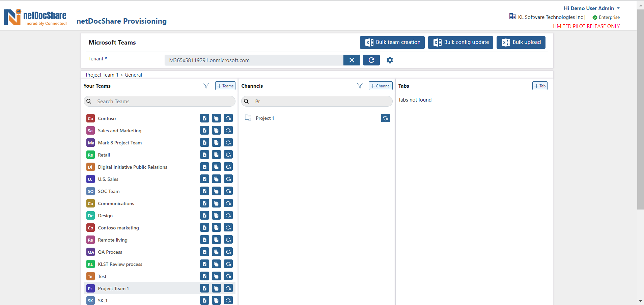
Task: Refresh the tenant connection
Action: (371, 60)
